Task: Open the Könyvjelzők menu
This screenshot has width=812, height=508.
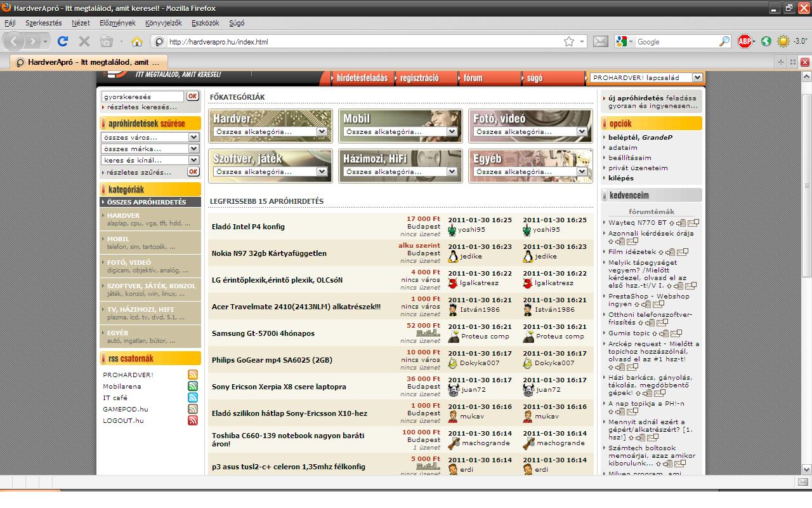Action: (x=164, y=23)
